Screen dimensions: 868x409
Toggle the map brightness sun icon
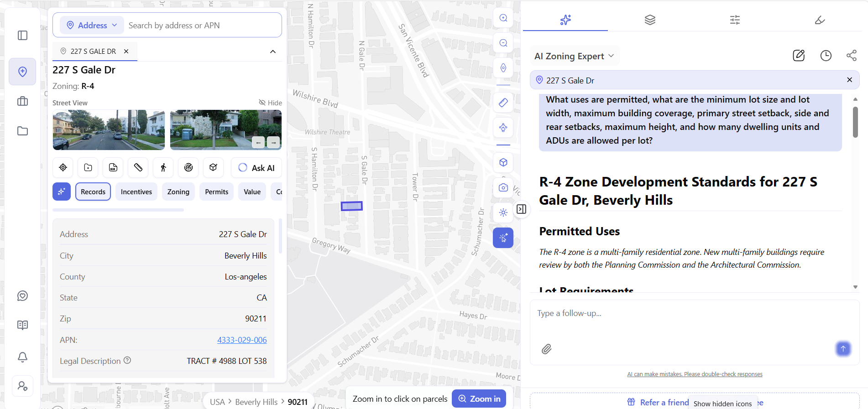pyautogui.click(x=503, y=212)
